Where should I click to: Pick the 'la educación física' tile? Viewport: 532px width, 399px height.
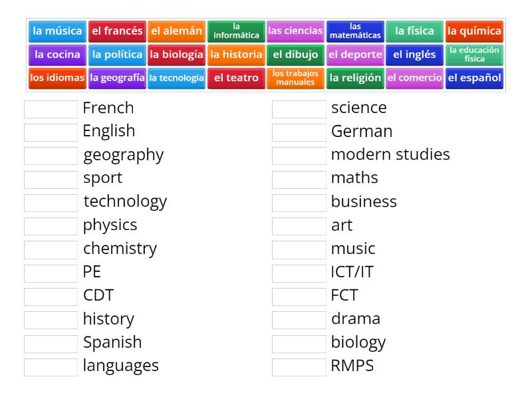[x=475, y=55]
